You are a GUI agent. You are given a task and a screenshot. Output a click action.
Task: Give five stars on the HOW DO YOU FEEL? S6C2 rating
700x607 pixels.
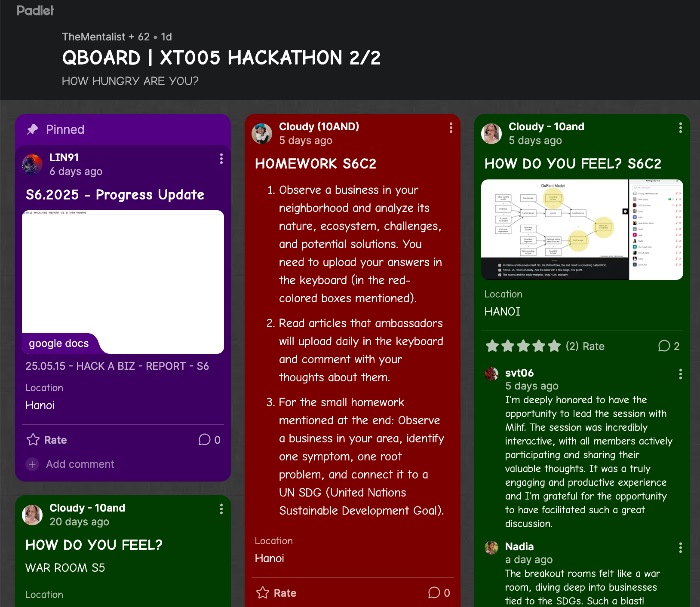[x=555, y=346]
